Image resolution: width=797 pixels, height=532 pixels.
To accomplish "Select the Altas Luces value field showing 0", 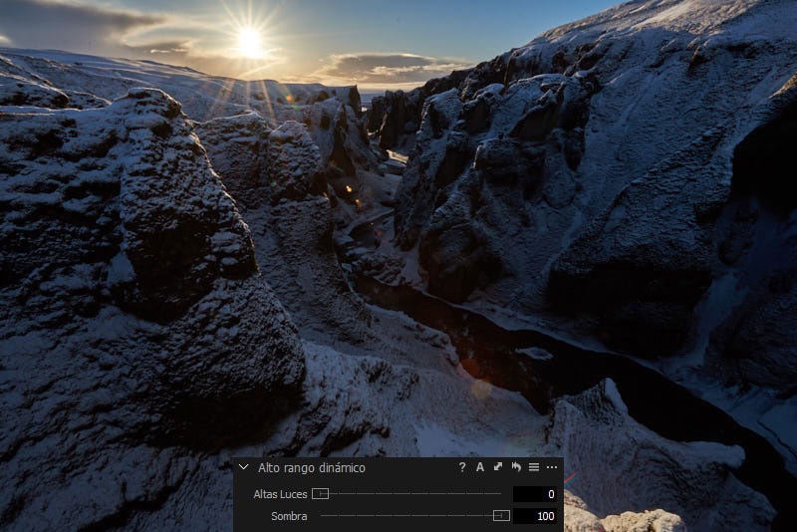I will [x=535, y=494].
